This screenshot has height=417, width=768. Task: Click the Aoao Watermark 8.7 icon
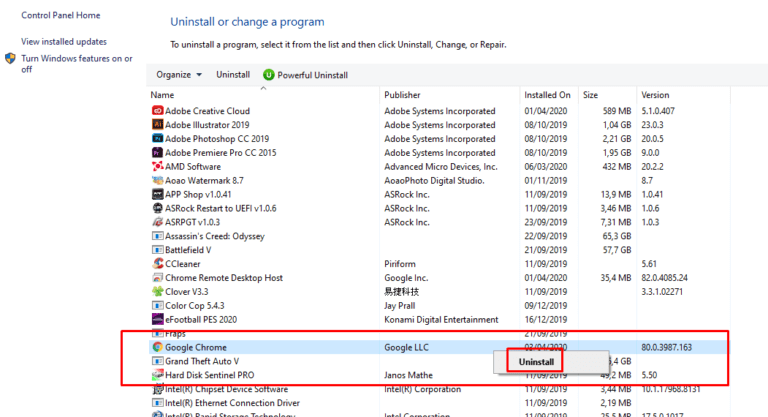(157, 180)
